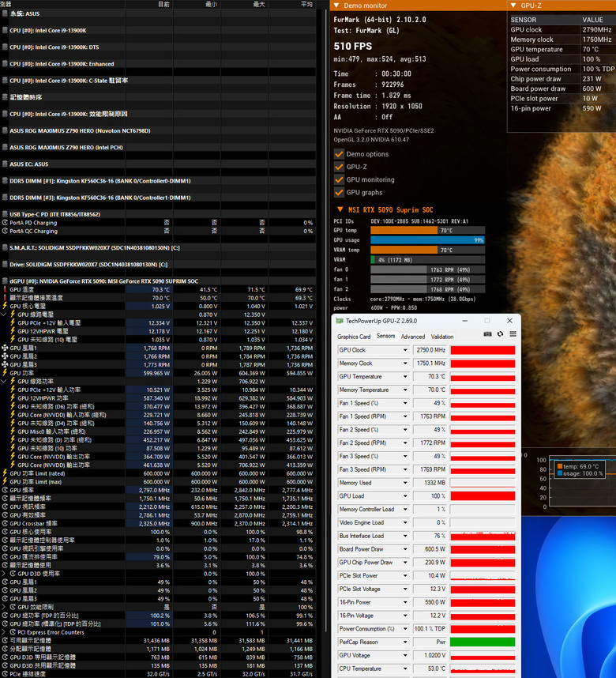This screenshot has width=616, height=678.
Task: Collapse the GPU 線路電壓 tree row
Action: (4, 315)
